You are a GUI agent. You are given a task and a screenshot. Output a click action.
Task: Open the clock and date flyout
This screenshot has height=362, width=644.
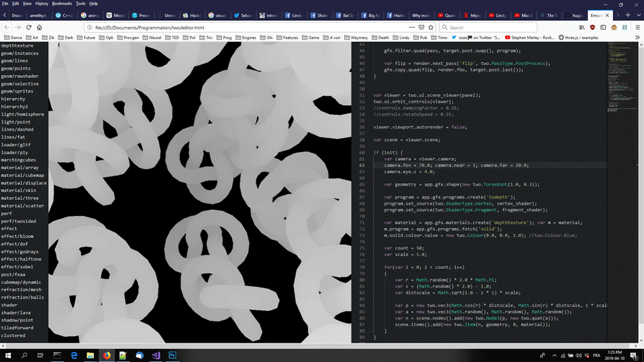(614, 355)
